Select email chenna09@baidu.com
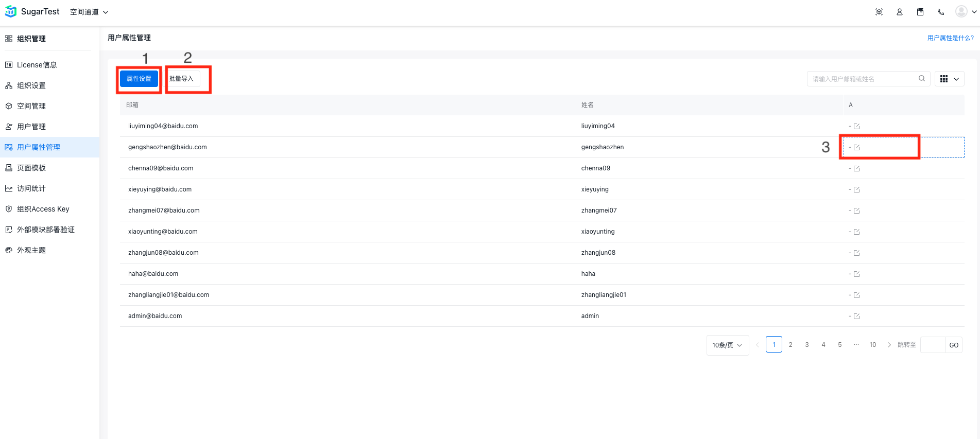 tap(161, 168)
